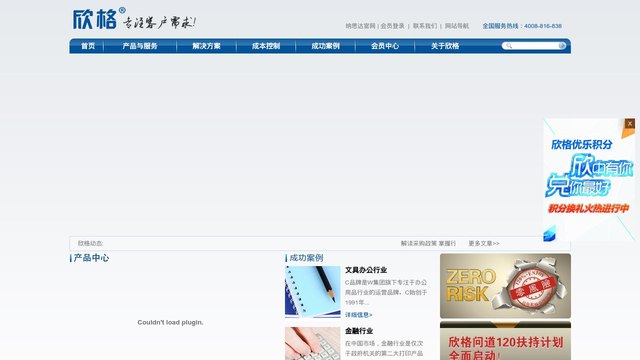This screenshot has height=360, width=640.
Task: Open the ZERO RISK banner
Action: (x=505, y=286)
